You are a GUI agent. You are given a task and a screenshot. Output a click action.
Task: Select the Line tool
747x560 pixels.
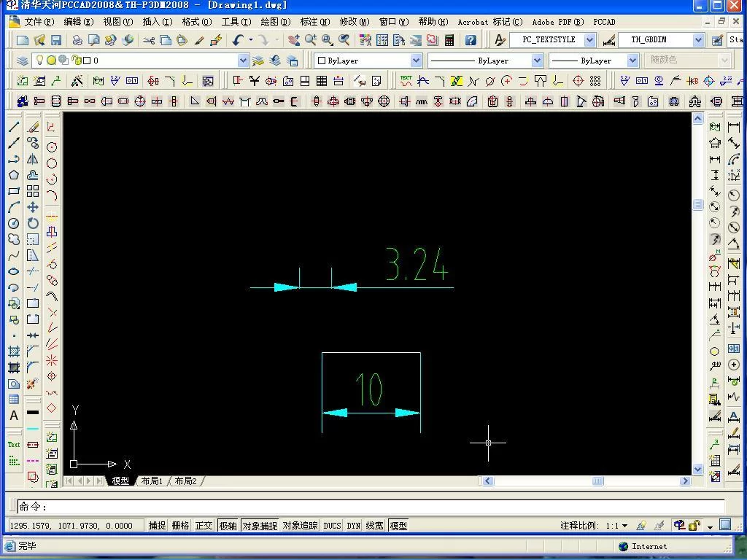14,127
